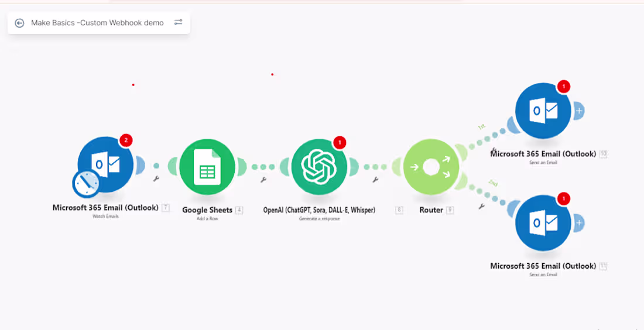Image resolution: width=644 pixels, height=330 pixels.
Task: Click the Add a Row subtitle
Action: click(x=207, y=219)
